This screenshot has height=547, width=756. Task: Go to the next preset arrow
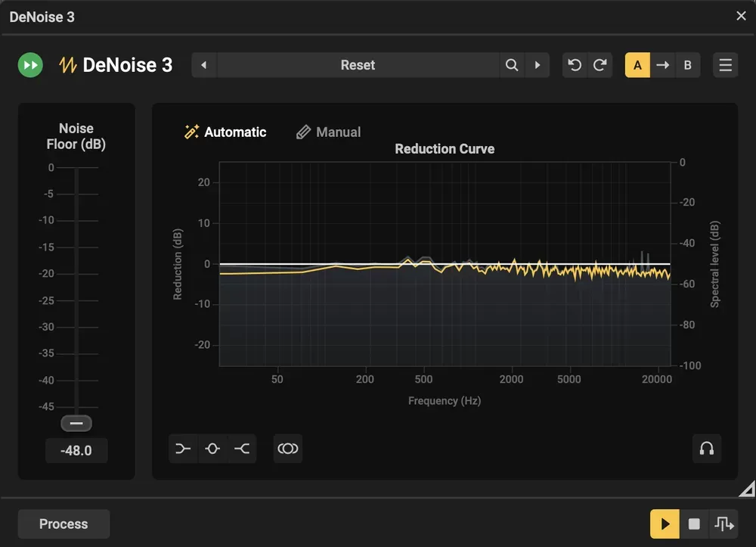(538, 65)
